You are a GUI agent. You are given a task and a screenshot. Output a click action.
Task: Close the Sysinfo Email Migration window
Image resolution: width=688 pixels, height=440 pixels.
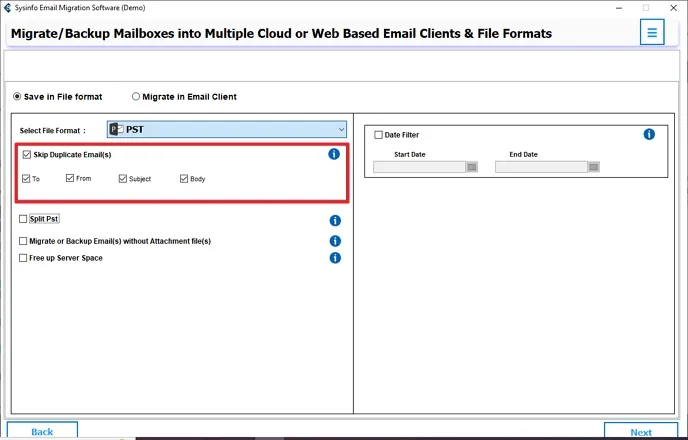(674, 8)
